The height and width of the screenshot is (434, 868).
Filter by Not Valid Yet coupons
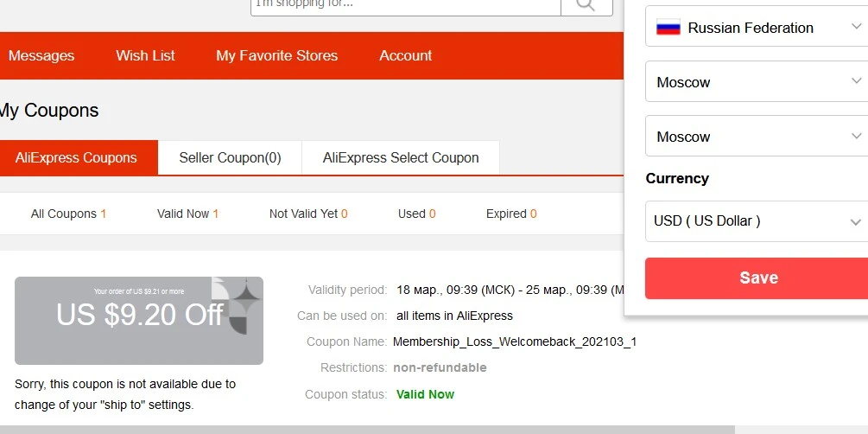(x=308, y=214)
